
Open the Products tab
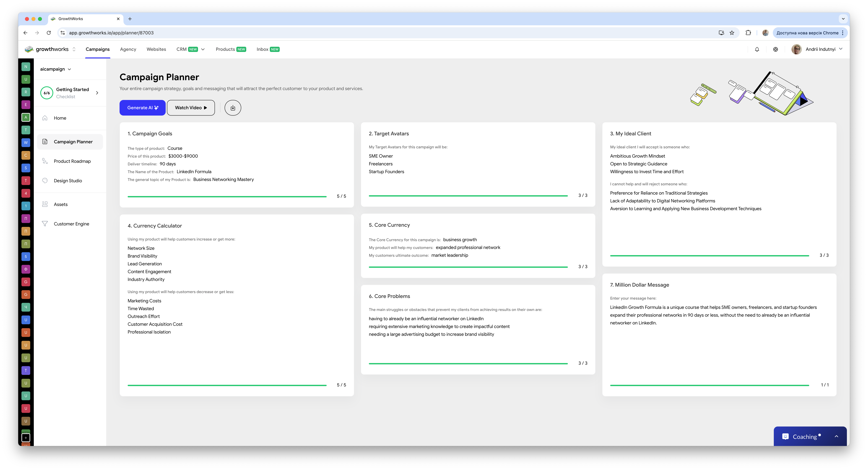coord(231,49)
